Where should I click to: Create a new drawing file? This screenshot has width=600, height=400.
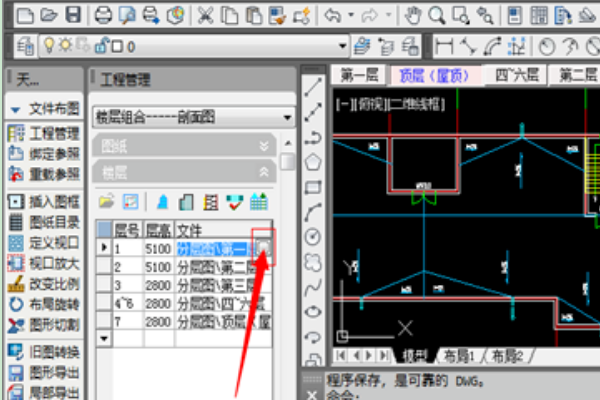(25, 16)
